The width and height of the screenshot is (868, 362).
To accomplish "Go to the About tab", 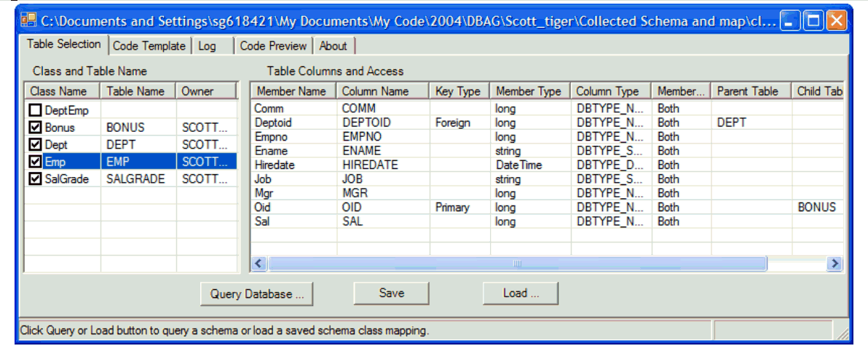I will pyautogui.click(x=333, y=46).
